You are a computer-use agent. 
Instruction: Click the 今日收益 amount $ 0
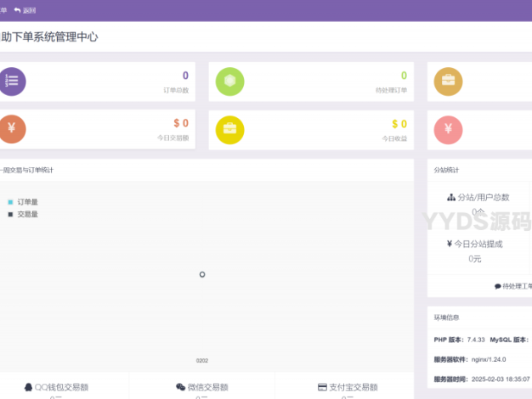click(399, 124)
